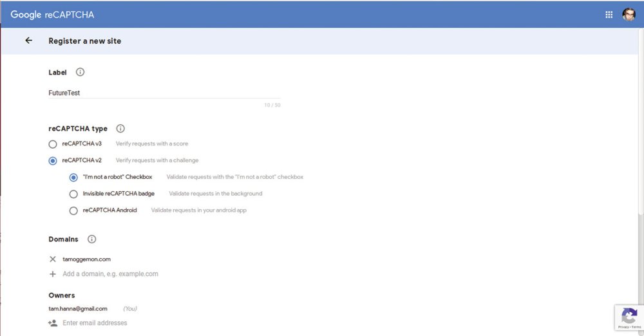Choose reCAPTCHA Android option
644x336 pixels.
73,210
